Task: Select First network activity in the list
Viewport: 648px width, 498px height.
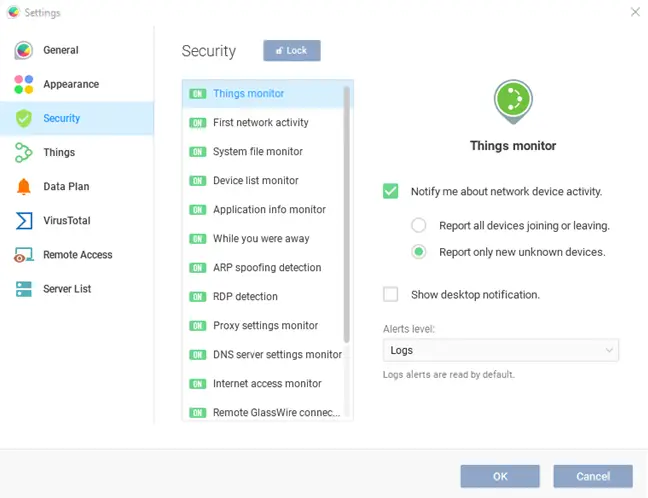Action: (x=261, y=123)
